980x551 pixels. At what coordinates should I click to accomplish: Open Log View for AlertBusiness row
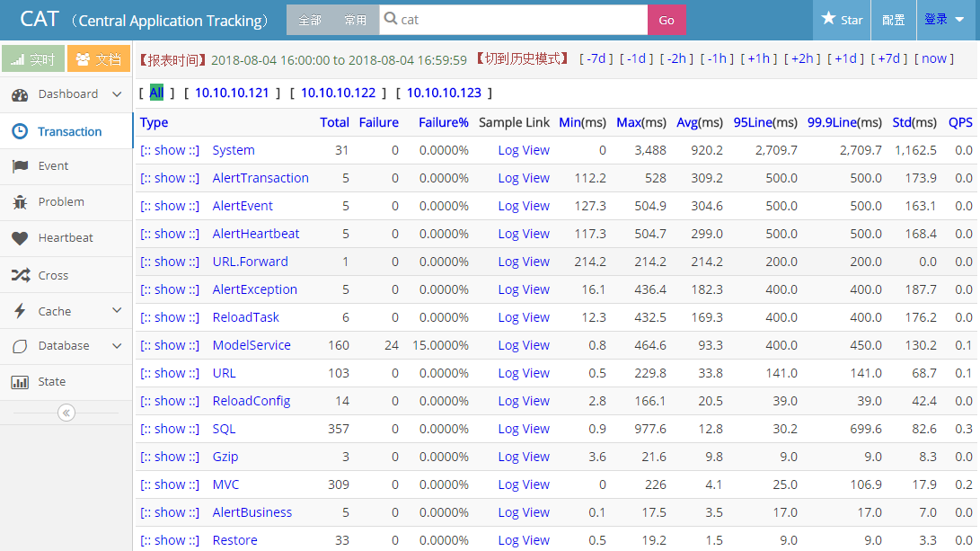524,513
